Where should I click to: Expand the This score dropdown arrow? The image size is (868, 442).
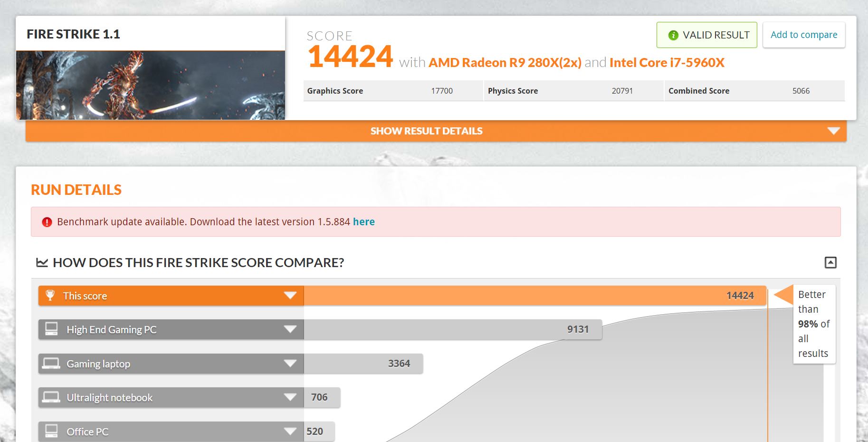click(x=290, y=296)
